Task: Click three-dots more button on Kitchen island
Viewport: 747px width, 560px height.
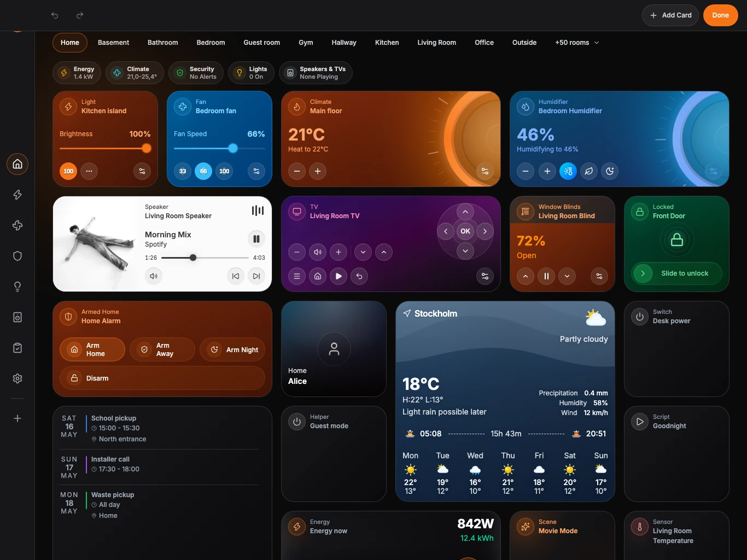Action: [x=89, y=171]
